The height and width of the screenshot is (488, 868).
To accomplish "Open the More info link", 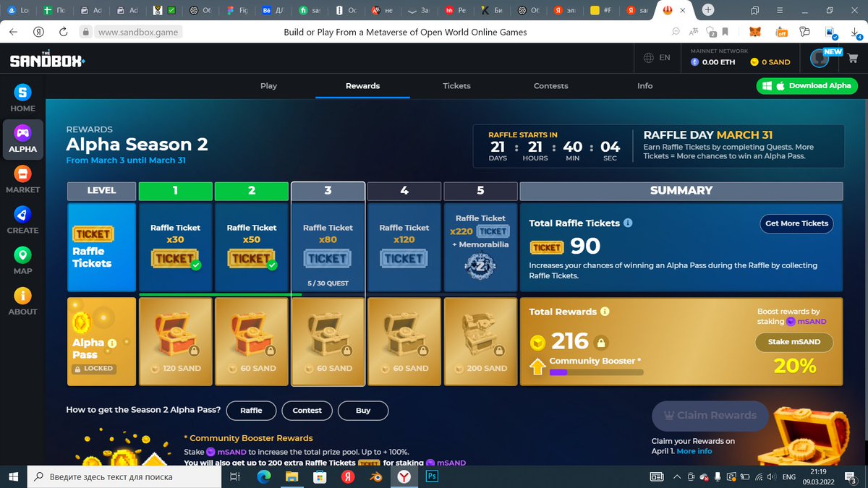I will [694, 451].
